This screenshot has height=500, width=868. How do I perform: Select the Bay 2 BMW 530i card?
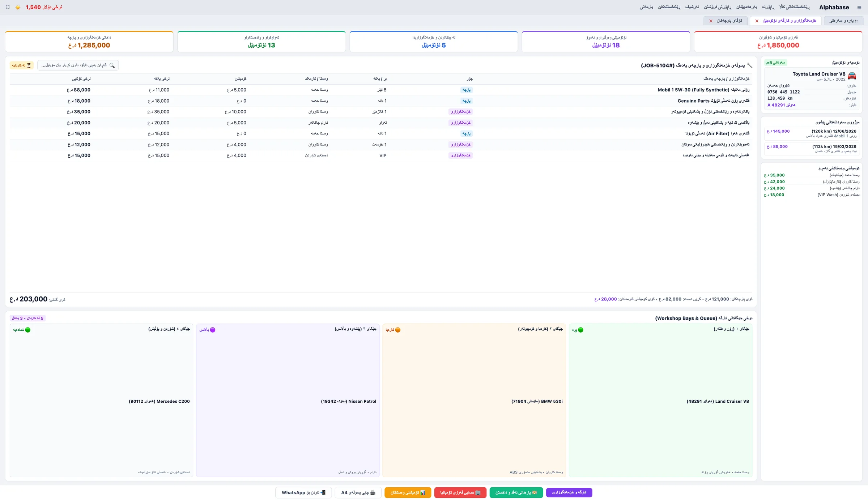tap(474, 400)
